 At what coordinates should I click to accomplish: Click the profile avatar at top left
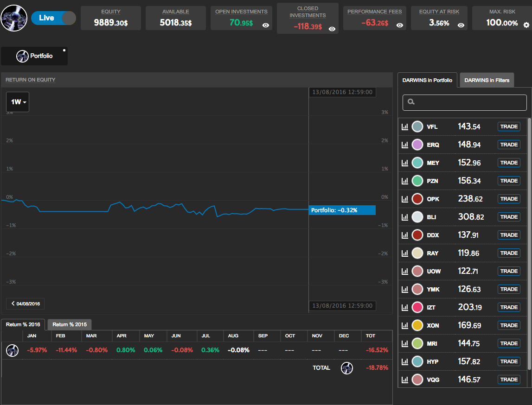[x=14, y=19]
